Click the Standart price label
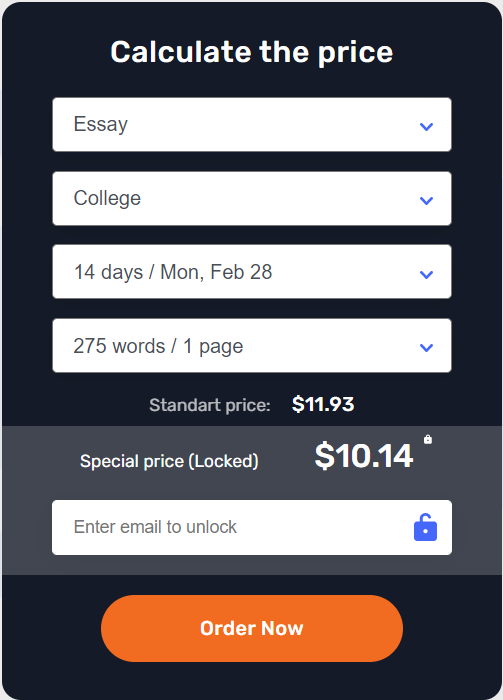This screenshot has height=700, width=503. 210,405
